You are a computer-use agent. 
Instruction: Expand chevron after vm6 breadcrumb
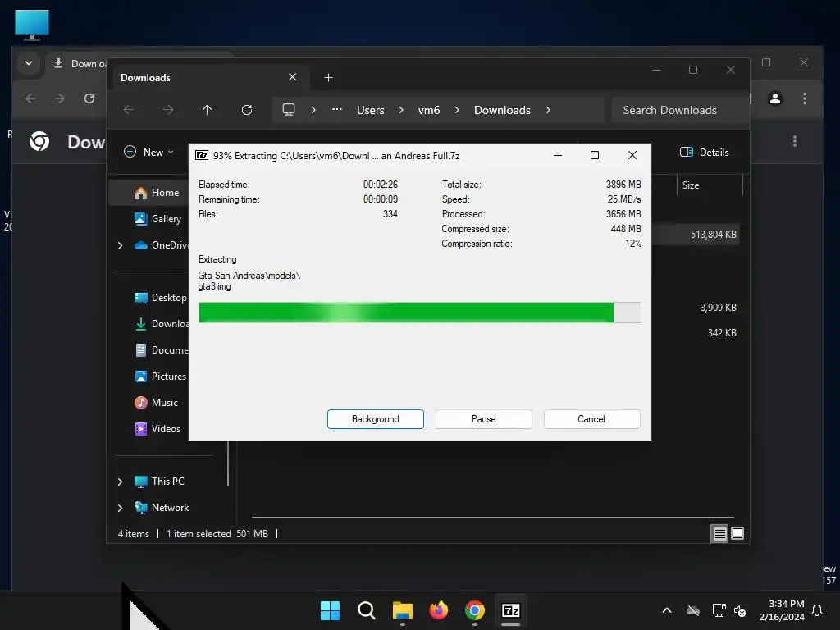[x=457, y=110]
